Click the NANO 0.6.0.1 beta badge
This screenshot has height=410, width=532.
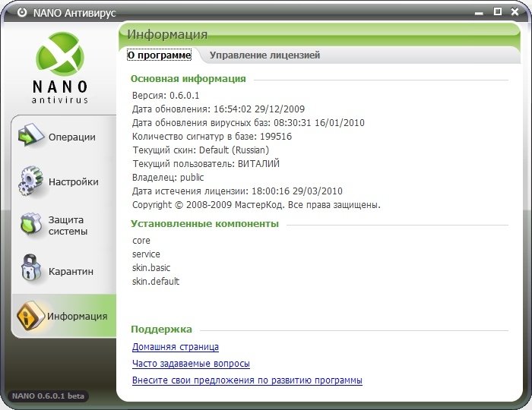(48, 396)
